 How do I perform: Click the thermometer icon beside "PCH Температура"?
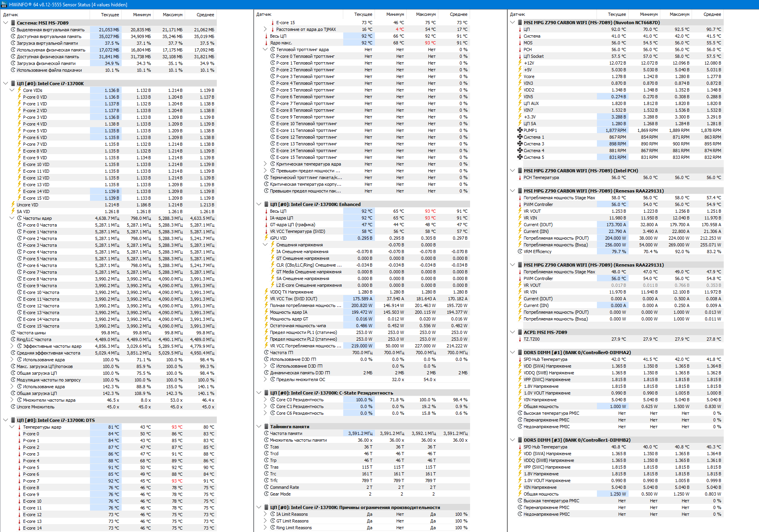coord(520,177)
